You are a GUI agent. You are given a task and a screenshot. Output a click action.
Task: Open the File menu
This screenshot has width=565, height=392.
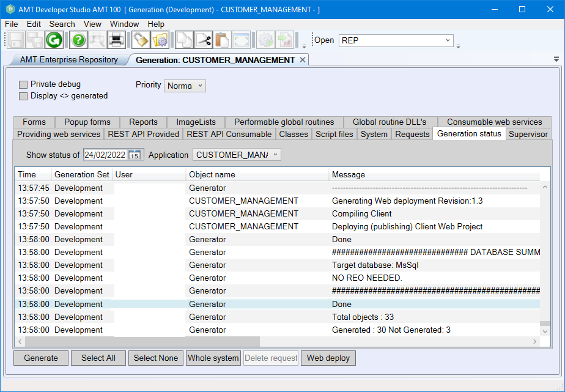12,24
